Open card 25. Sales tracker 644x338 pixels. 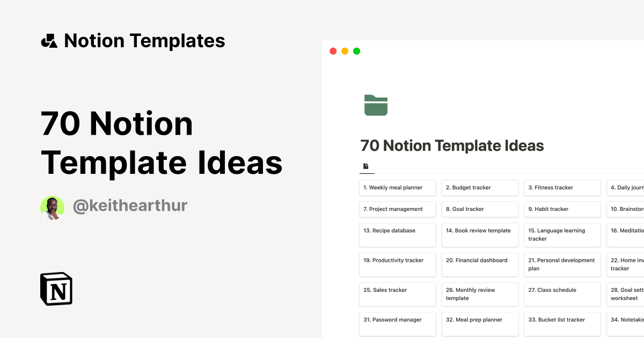(398, 294)
